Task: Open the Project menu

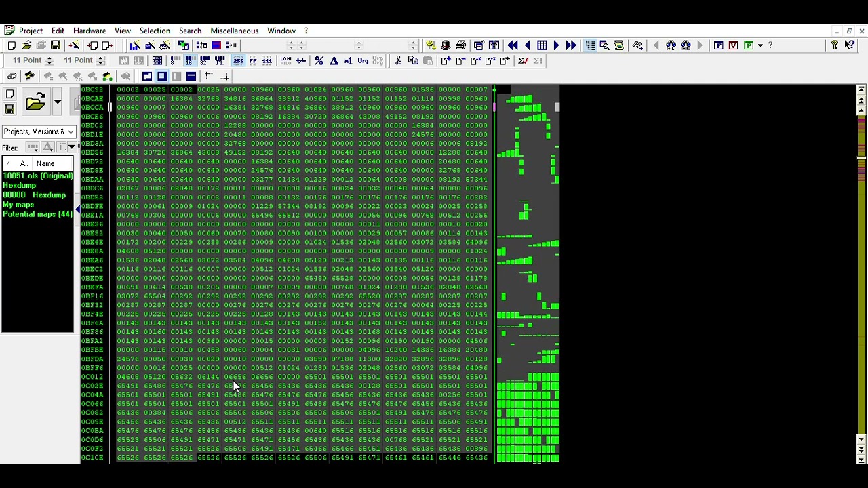Action: pyautogui.click(x=31, y=30)
